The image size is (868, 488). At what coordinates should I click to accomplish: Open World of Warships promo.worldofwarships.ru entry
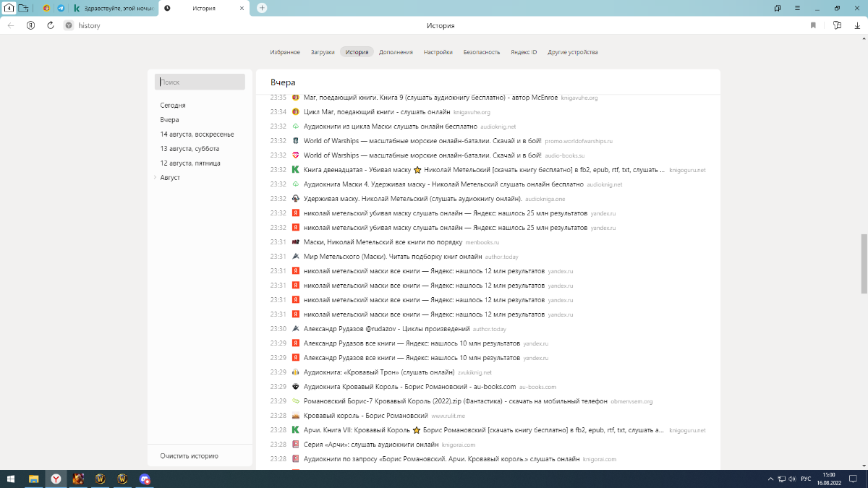coord(422,141)
